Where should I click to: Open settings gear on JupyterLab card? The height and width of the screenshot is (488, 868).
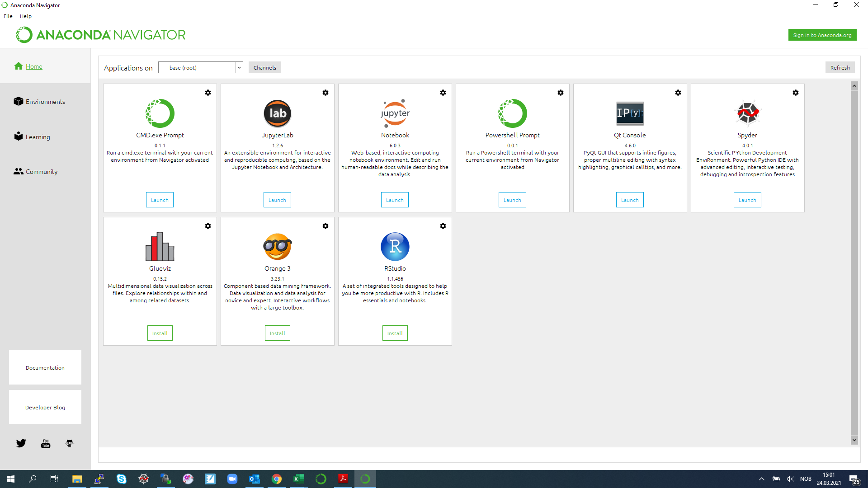325,93
